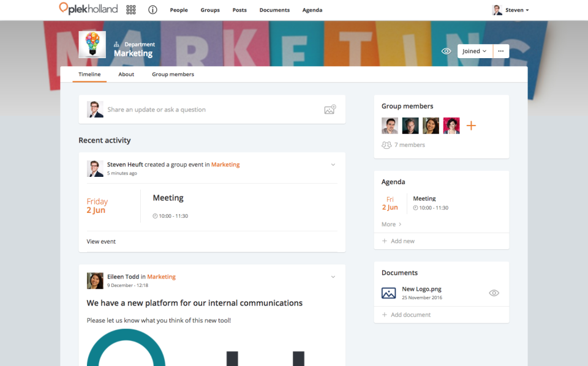This screenshot has height=366, width=588.
Task: Open the Agenda menu
Action: [x=312, y=10]
